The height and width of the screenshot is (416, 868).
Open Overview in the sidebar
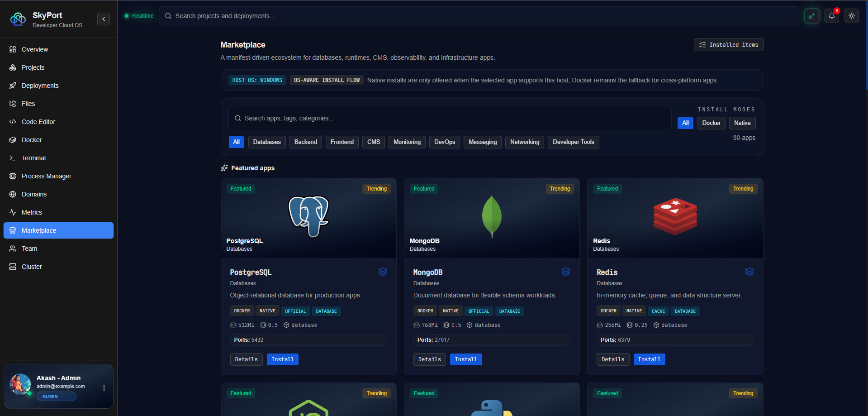[58, 49]
